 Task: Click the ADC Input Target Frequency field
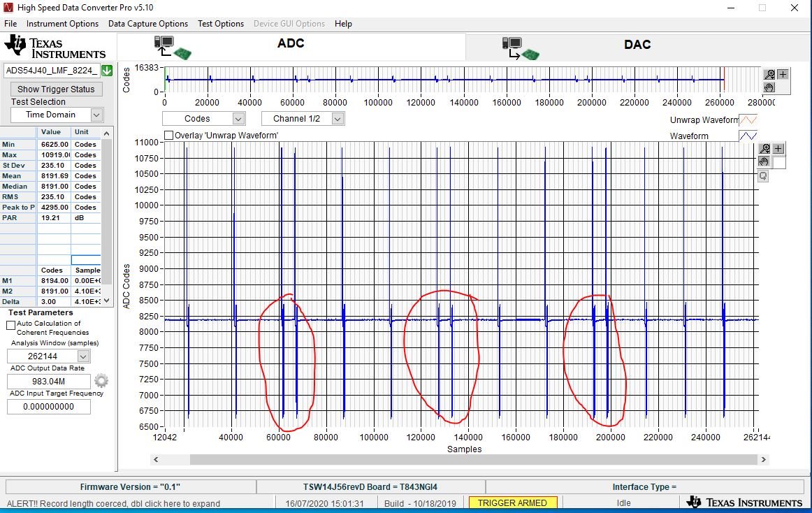(x=49, y=407)
